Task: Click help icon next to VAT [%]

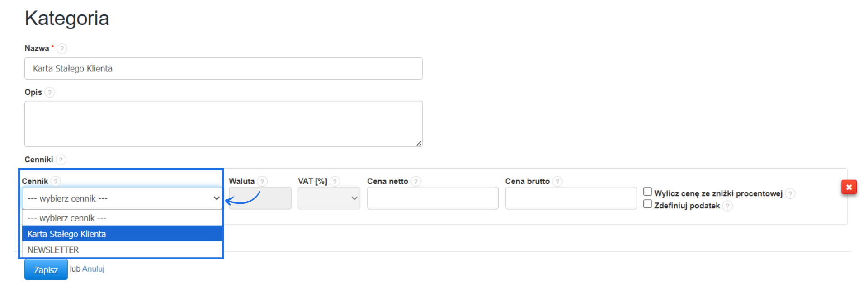Action: pyautogui.click(x=335, y=181)
